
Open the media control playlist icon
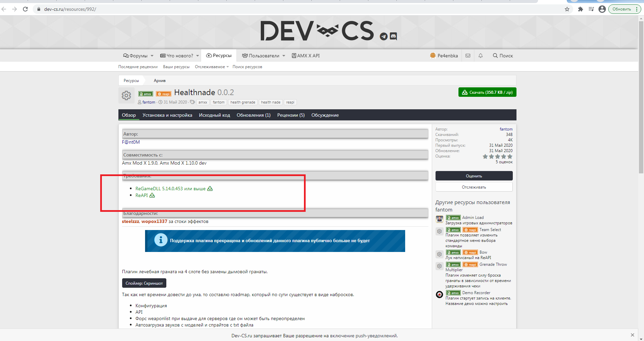click(x=591, y=9)
